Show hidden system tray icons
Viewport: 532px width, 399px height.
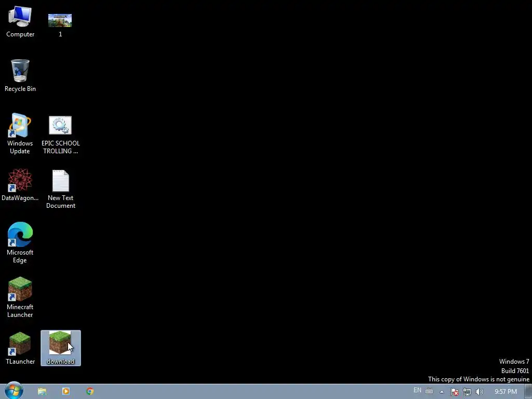coord(442,392)
